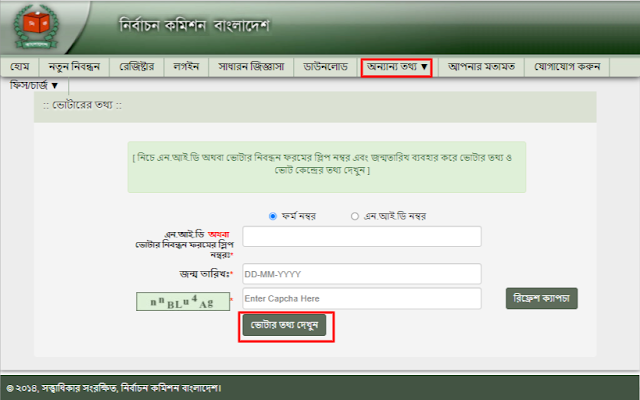Click the ভোটার তথ্য দেখুন button
640x400 pixels.
point(284,325)
